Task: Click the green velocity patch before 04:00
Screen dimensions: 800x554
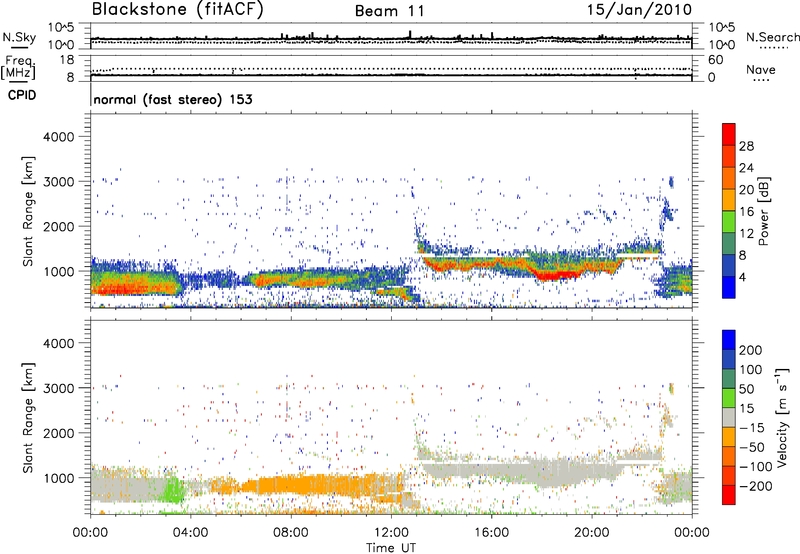Action: (173, 490)
